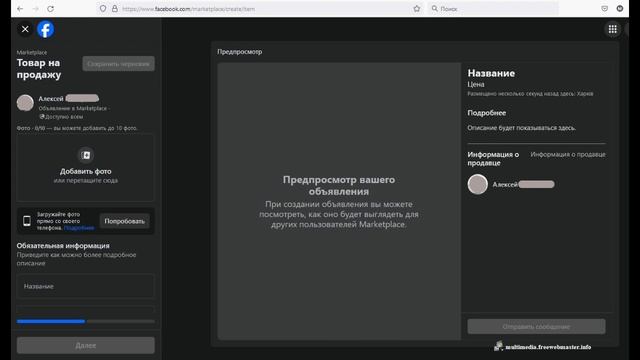Click the Название input field
The height and width of the screenshot is (360, 640).
pos(86,286)
